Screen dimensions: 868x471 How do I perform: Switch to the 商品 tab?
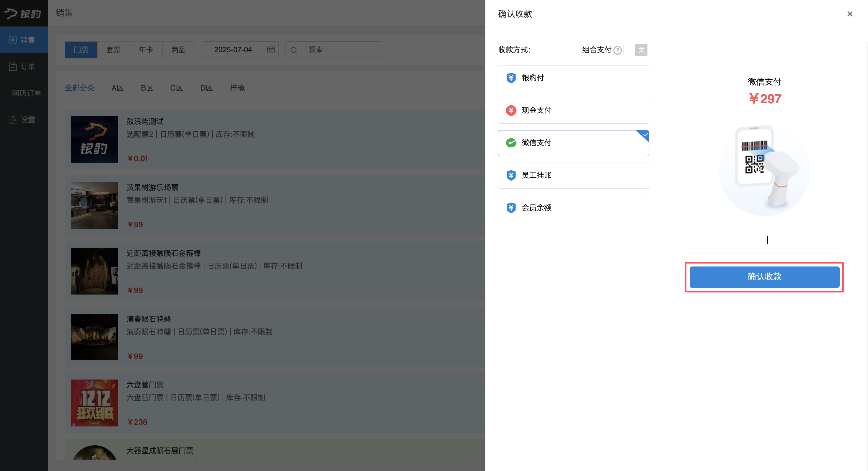tap(178, 50)
